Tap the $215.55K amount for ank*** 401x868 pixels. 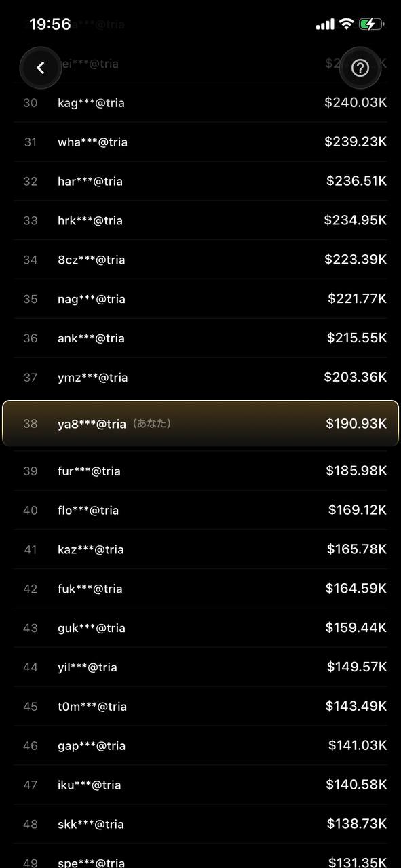357,338
